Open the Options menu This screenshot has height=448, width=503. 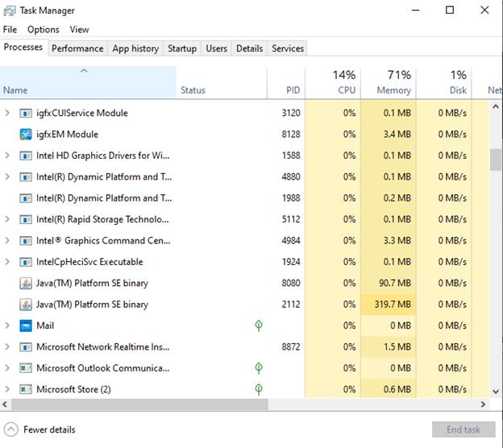(44, 30)
